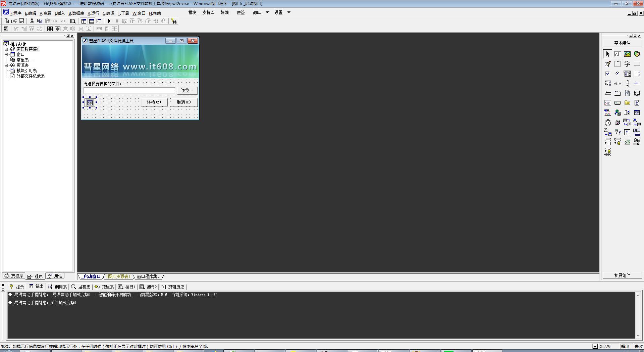
Task: Click the open file toolbar icon
Action: tap(14, 21)
